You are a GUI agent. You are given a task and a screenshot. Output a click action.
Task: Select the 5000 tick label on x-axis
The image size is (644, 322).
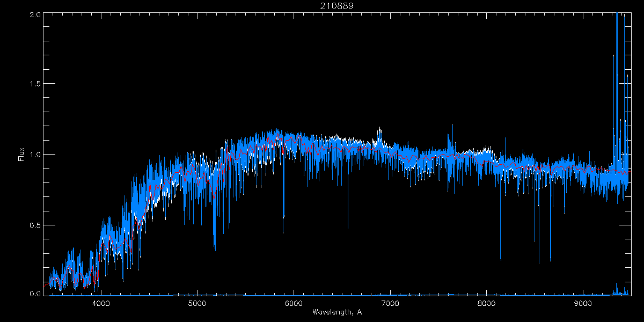tap(197, 303)
